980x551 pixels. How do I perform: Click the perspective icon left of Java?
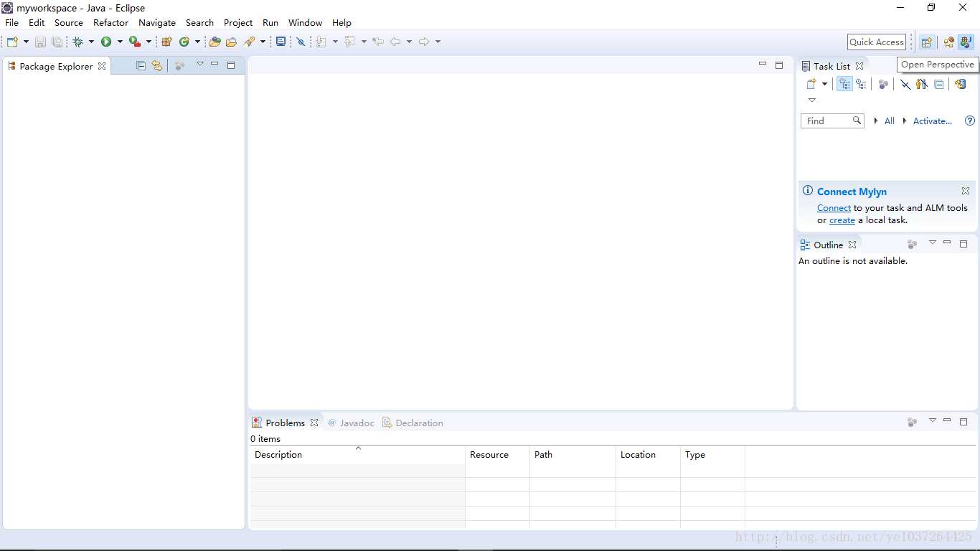(948, 42)
